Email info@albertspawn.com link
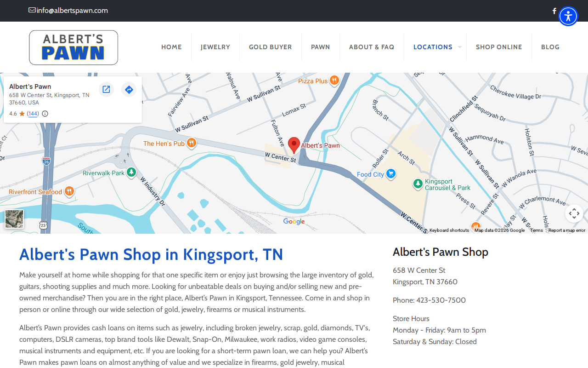The width and height of the screenshot is (588, 368). (72, 11)
